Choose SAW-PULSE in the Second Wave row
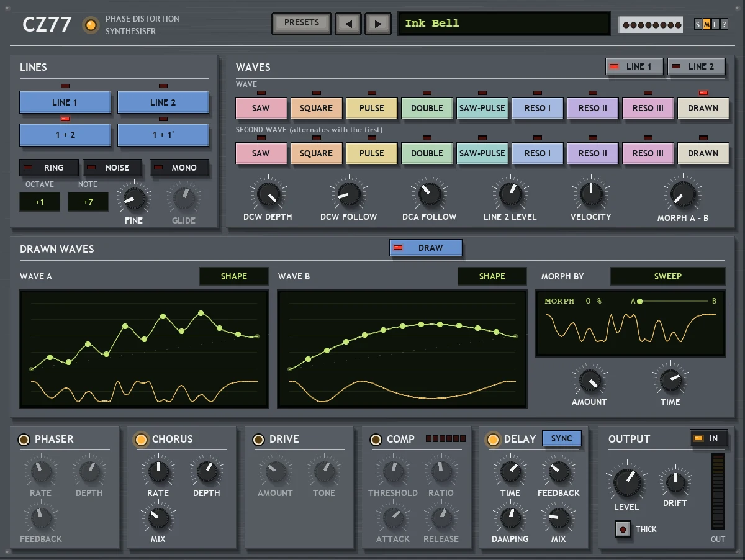 482,153
